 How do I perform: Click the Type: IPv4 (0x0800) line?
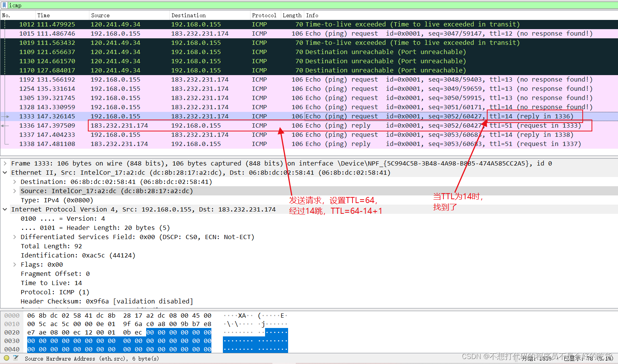click(57, 200)
